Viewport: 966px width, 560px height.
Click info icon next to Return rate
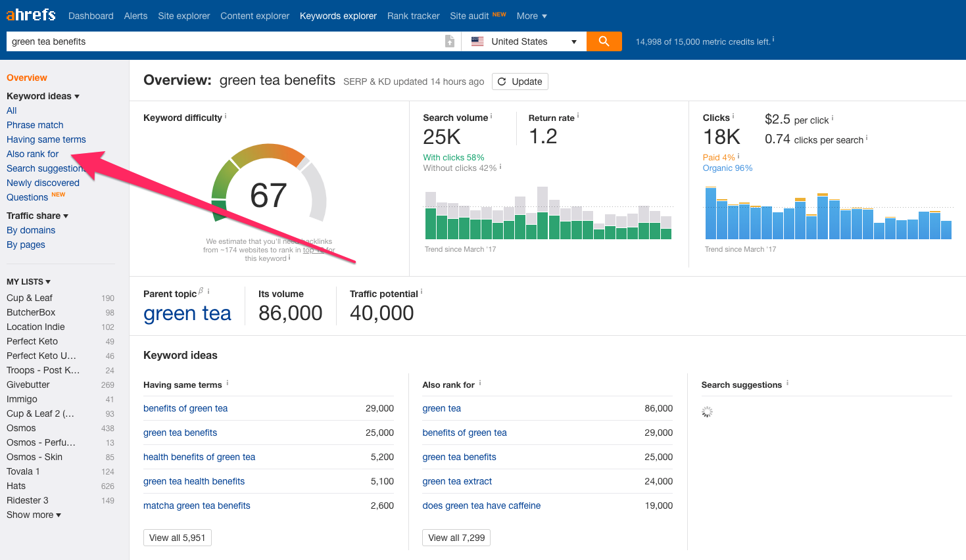tap(578, 116)
